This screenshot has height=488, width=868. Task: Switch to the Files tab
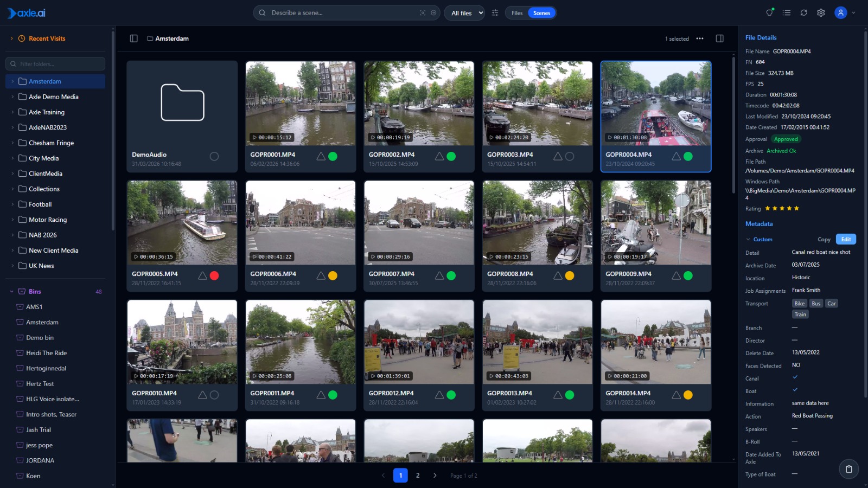pyautogui.click(x=517, y=13)
